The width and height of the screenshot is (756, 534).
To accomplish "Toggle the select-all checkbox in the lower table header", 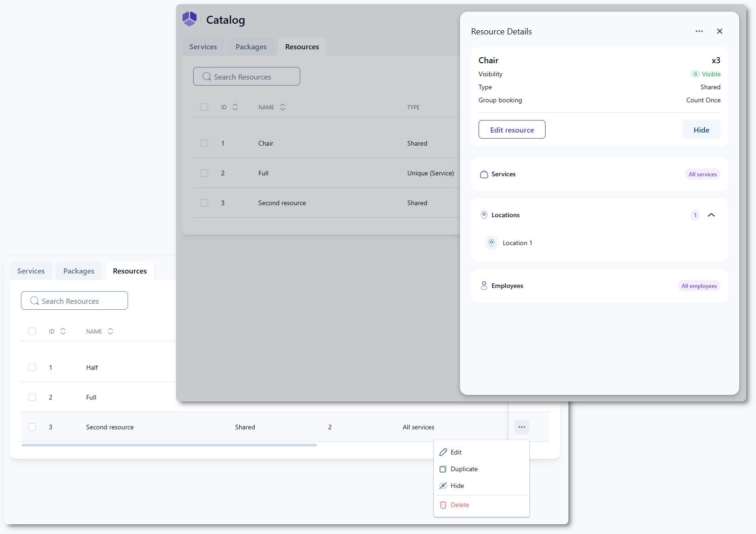I will [x=32, y=331].
